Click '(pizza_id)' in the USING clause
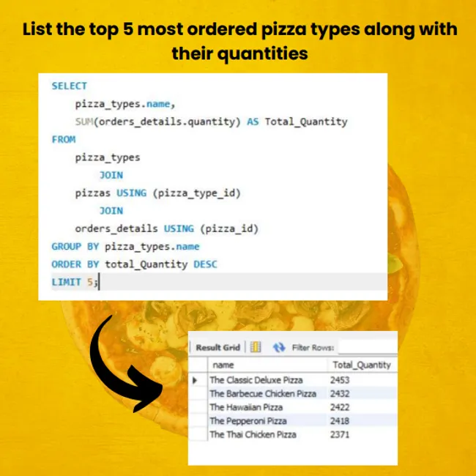This screenshot has height=476, width=476. coord(229,228)
